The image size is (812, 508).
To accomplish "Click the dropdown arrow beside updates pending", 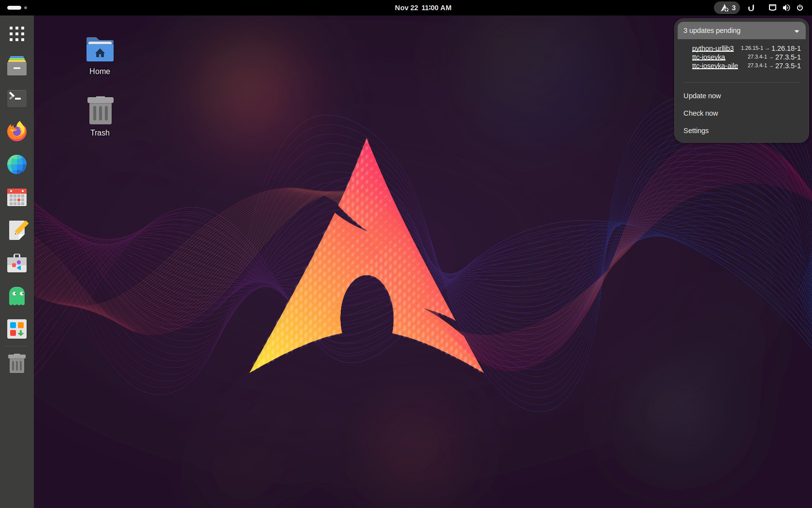I will [797, 31].
